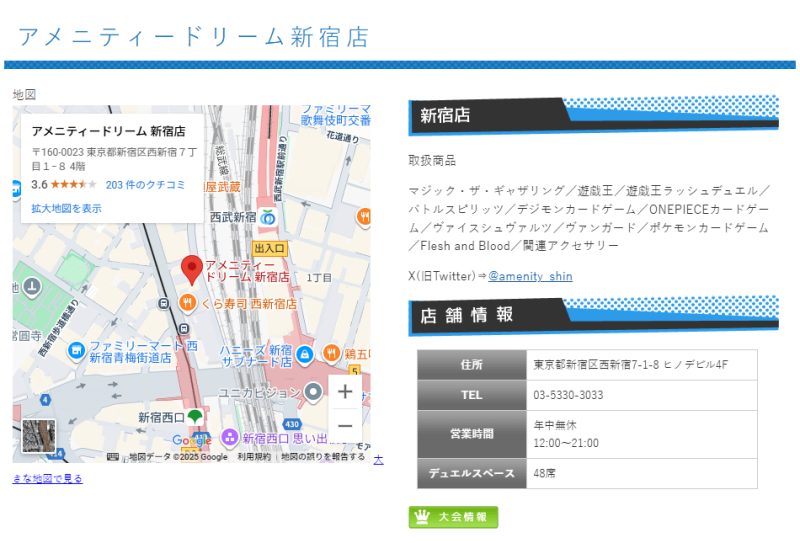Click the ファミリーマート store icon on map

[76, 351]
